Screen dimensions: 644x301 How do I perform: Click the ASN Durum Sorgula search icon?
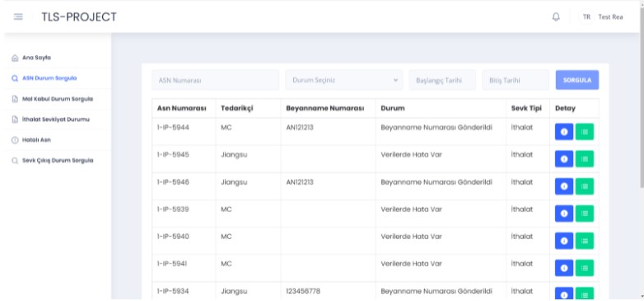[15, 78]
